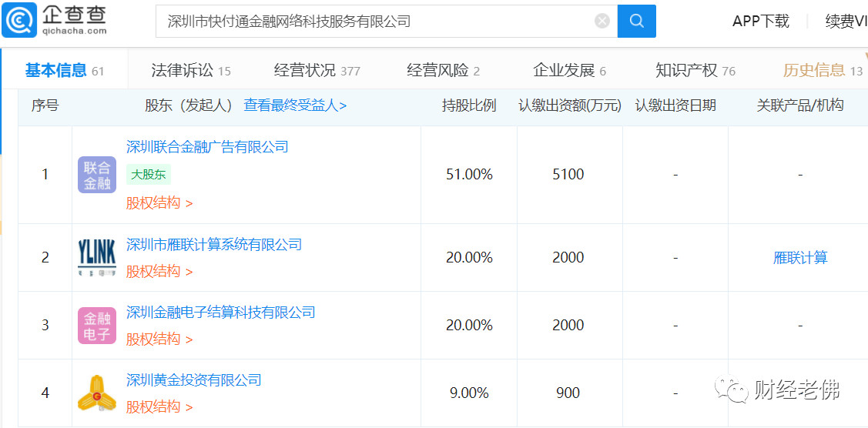Open 深圳市雁联计算系统有限公司 link
Image resolution: width=868 pixels, height=428 pixels.
[x=214, y=244]
